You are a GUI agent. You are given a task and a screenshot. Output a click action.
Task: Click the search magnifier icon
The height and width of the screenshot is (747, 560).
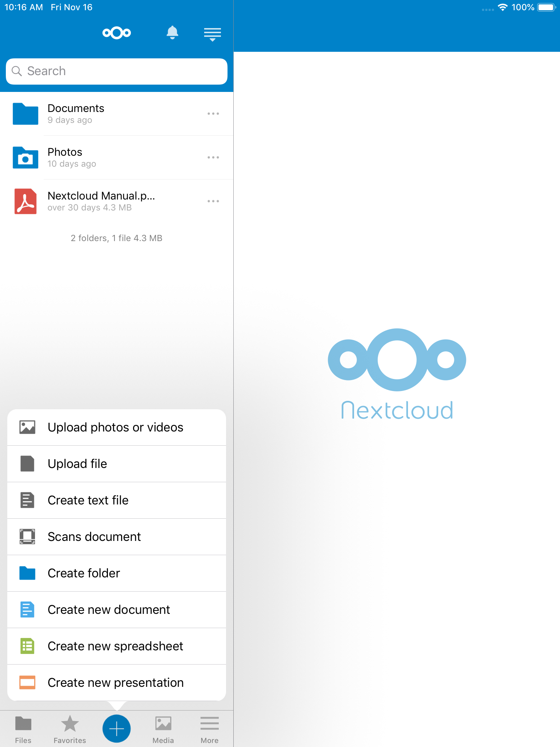pos(17,71)
